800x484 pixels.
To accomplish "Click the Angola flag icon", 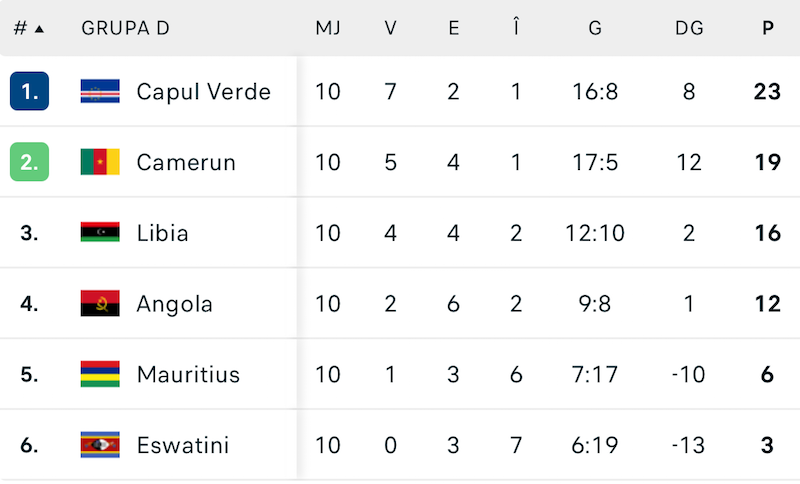I will click(x=100, y=304).
